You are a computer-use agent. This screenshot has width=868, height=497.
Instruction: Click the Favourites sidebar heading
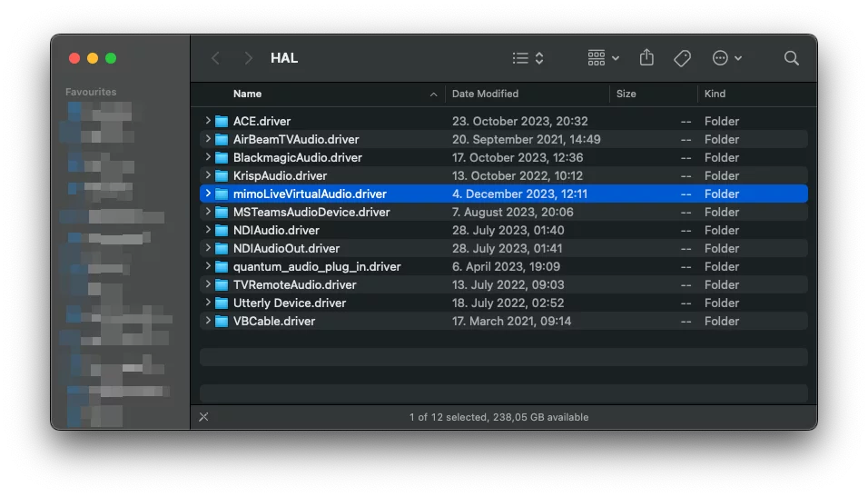91,92
